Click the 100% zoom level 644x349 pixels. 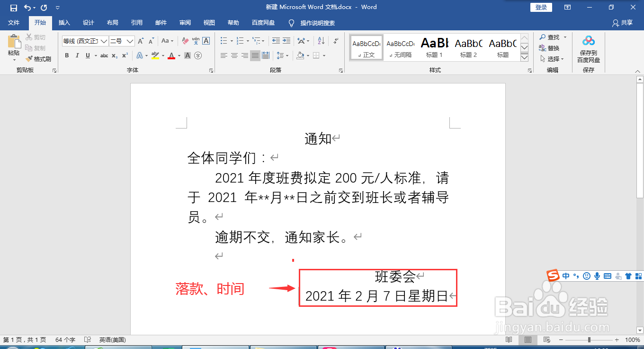[633, 340]
